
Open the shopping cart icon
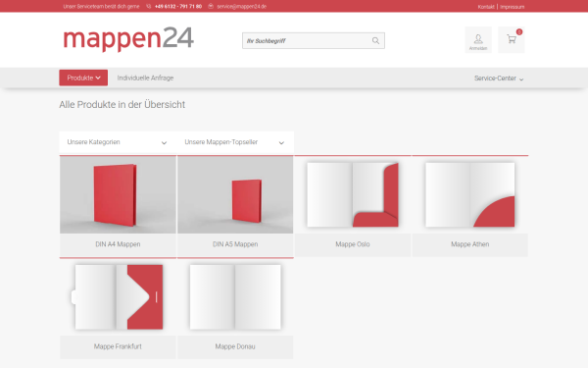coord(512,40)
